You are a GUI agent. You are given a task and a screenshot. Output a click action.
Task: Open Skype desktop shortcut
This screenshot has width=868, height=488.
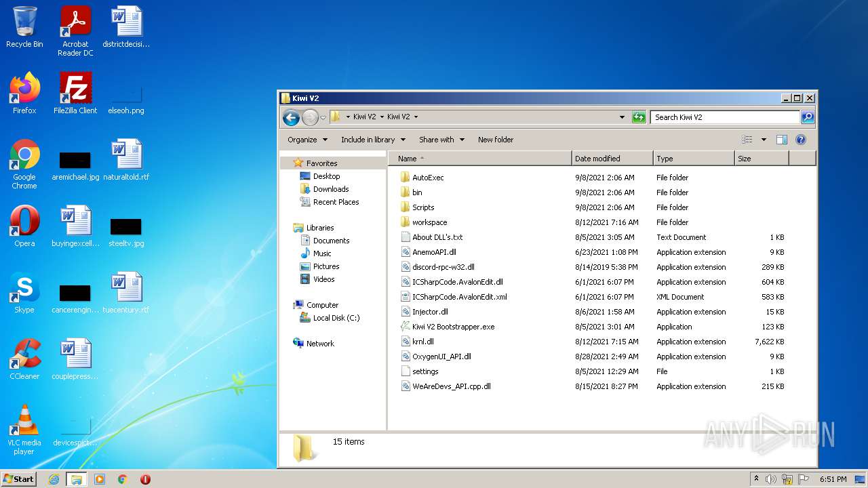pyautogui.click(x=24, y=293)
